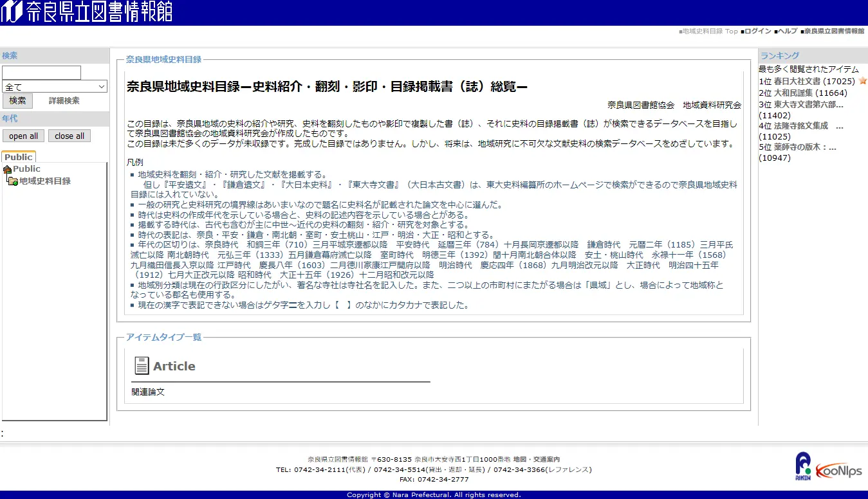The height and width of the screenshot is (499, 868).
Task: Click the アイテムタイプ一覧 section title
Action: 163,337
